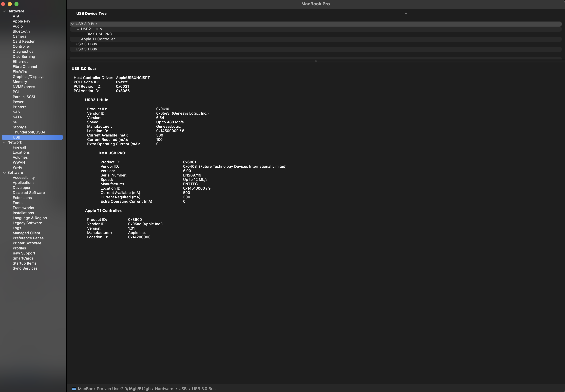
Task: Click MacBook Pro van User path segment
Action: coord(114,389)
